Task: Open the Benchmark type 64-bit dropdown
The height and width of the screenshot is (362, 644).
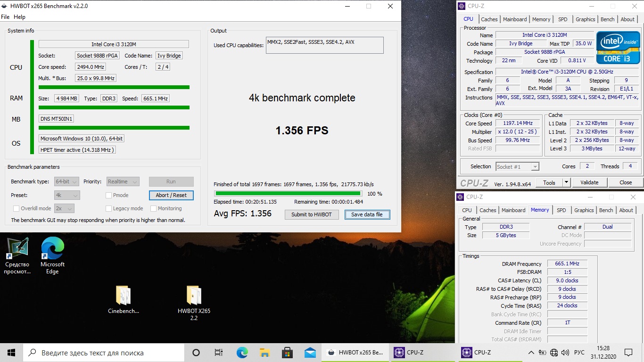Action: pyautogui.click(x=66, y=181)
